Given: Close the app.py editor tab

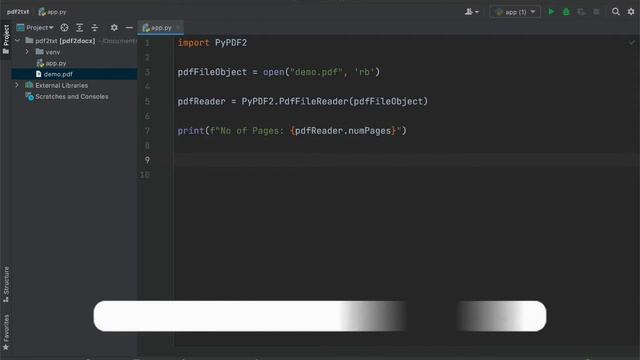Looking at the screenshot, I should pos(178,28).
